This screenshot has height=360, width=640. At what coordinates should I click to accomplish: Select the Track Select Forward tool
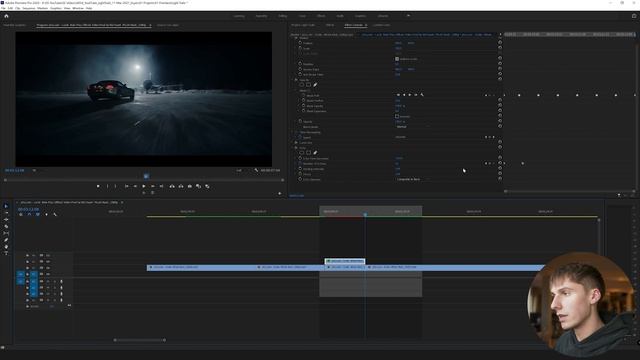coord(6,213)
